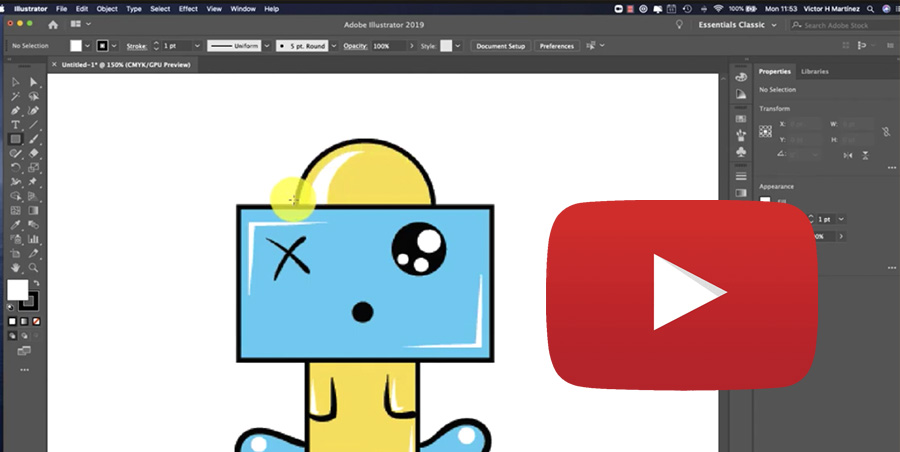Screen dimensions: 900x452
Task: Pick the Scale tool
Action: (33, 168)
